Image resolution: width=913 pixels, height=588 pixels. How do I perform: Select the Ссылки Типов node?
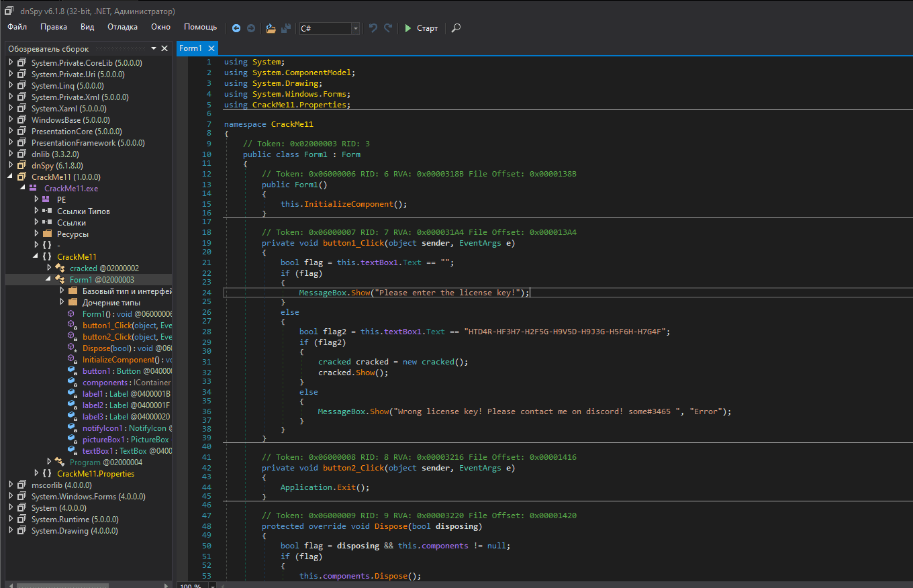tap(83, 211)
